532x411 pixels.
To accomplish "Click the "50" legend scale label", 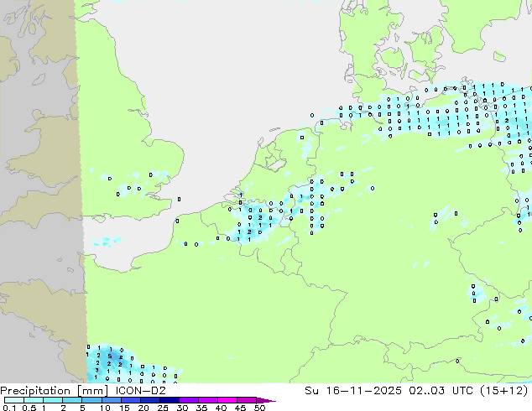I will tap(260, 408).
